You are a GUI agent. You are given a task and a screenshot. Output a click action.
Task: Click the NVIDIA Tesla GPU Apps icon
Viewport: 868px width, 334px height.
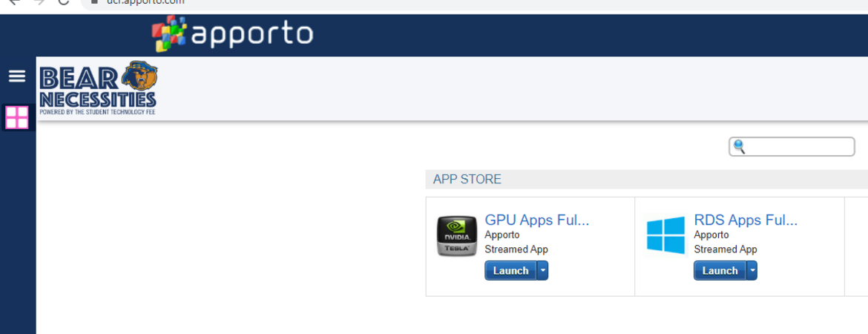click(x=456, y=236)
